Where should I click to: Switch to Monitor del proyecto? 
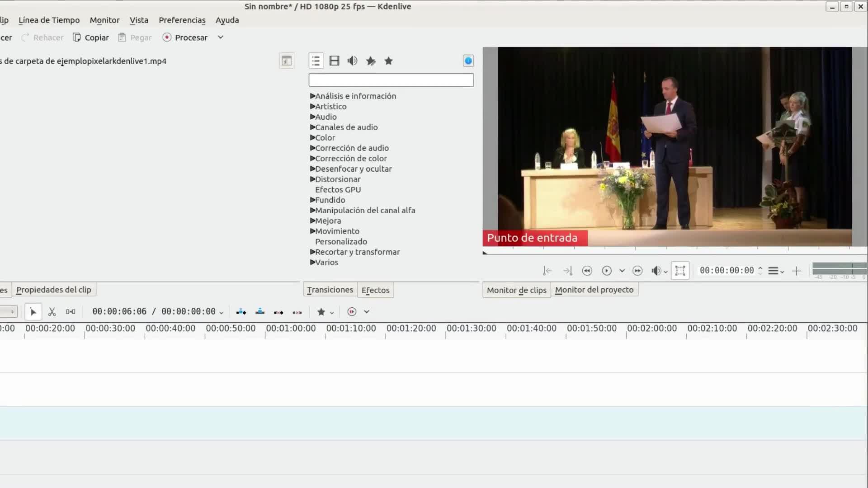click(594, 290)
